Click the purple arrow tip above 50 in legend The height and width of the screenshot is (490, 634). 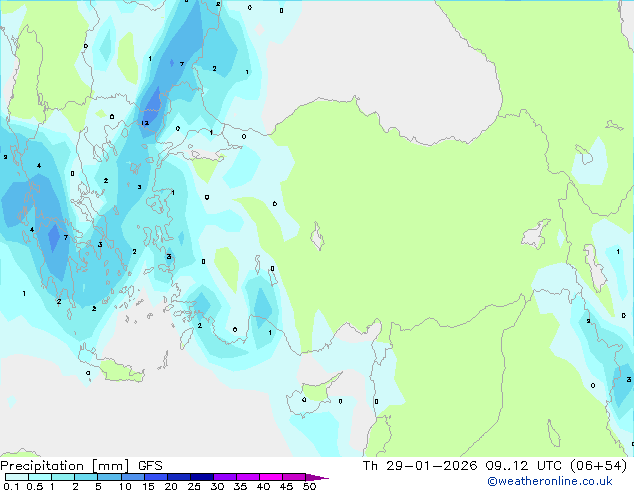[x=317, y=477]
